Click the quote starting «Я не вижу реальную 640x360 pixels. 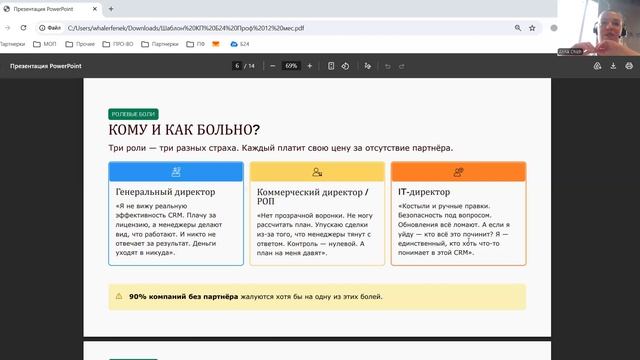click(169, 229)
